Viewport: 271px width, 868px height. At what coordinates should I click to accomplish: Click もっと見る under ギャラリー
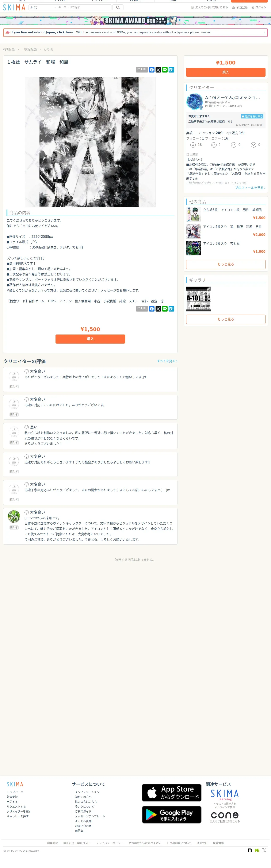click(x=226, y=319)
